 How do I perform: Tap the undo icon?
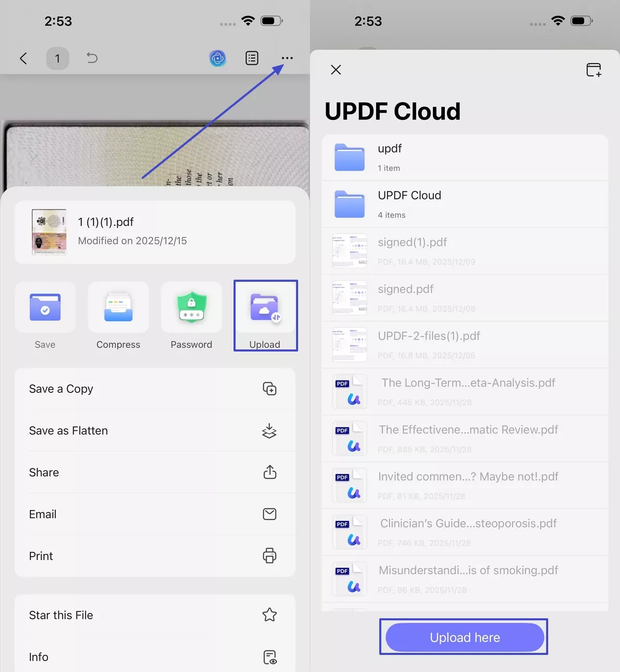pyautogui.click(x=91, y=58)
